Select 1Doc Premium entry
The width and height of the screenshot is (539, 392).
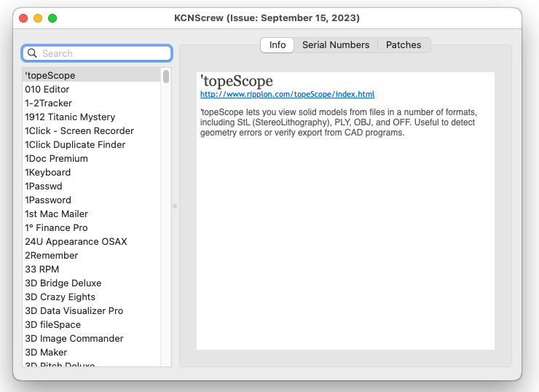92,159
